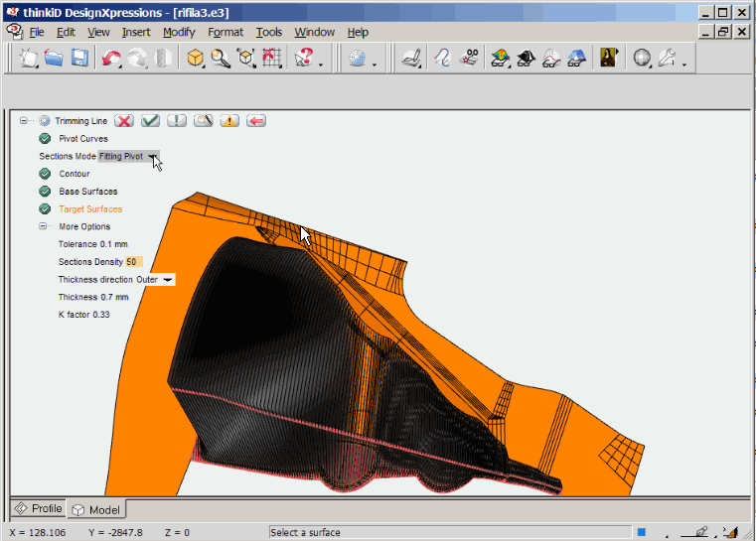This screenshot has width=756, height=541.
Task: Click the yellow warning triangle button
Action: point(229,121)
